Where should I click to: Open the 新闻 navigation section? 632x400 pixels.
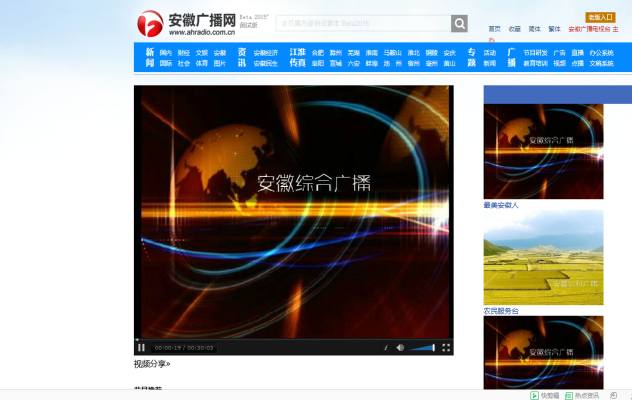[x=149, y=57]
